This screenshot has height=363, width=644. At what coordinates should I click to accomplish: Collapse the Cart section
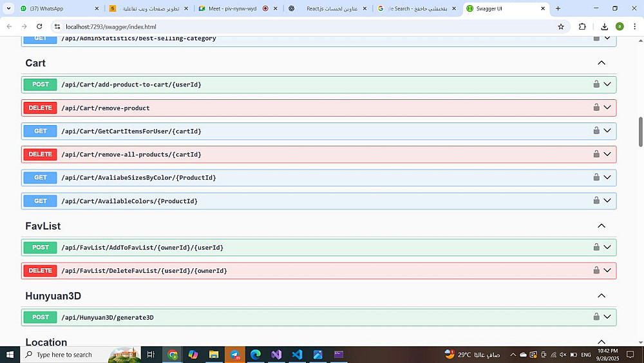click(601, 63)
